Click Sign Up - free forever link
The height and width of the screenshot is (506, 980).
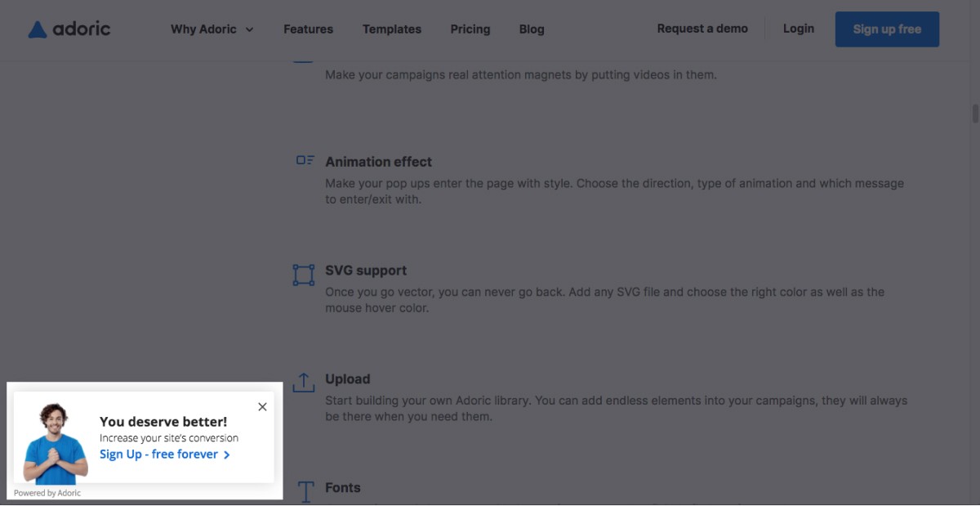click(164, 455)
